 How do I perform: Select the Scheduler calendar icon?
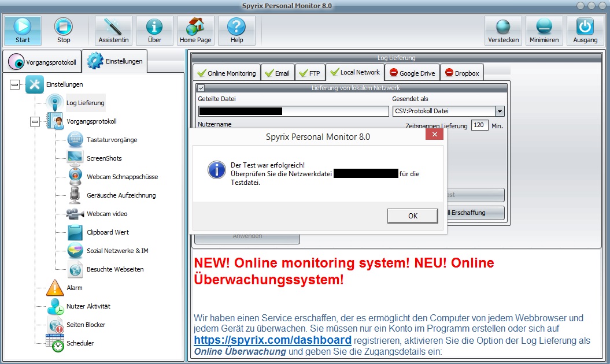point(56,343)
